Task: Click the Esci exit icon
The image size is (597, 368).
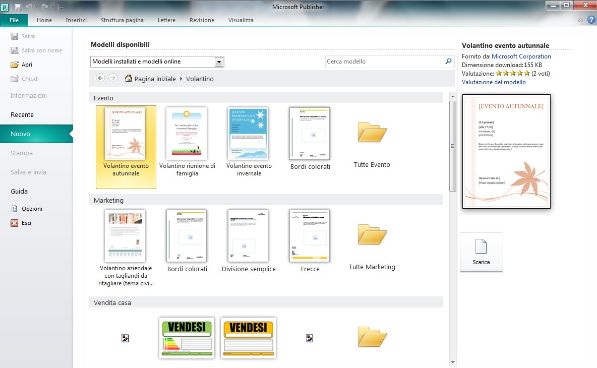Action: click(14, 223)
